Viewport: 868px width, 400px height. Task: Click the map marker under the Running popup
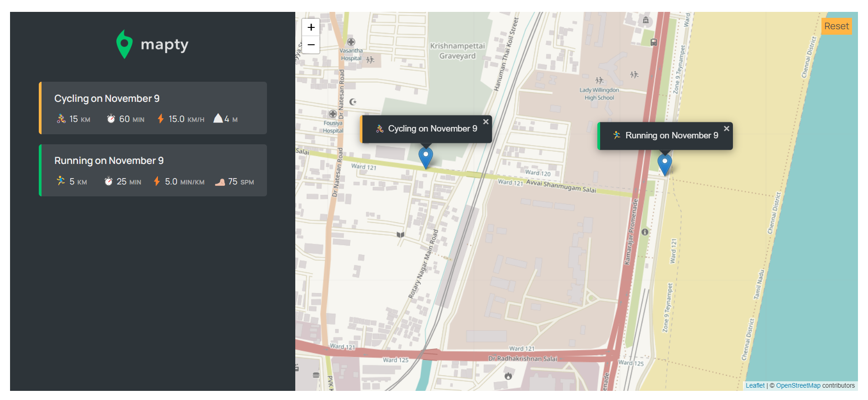point(664,164)
